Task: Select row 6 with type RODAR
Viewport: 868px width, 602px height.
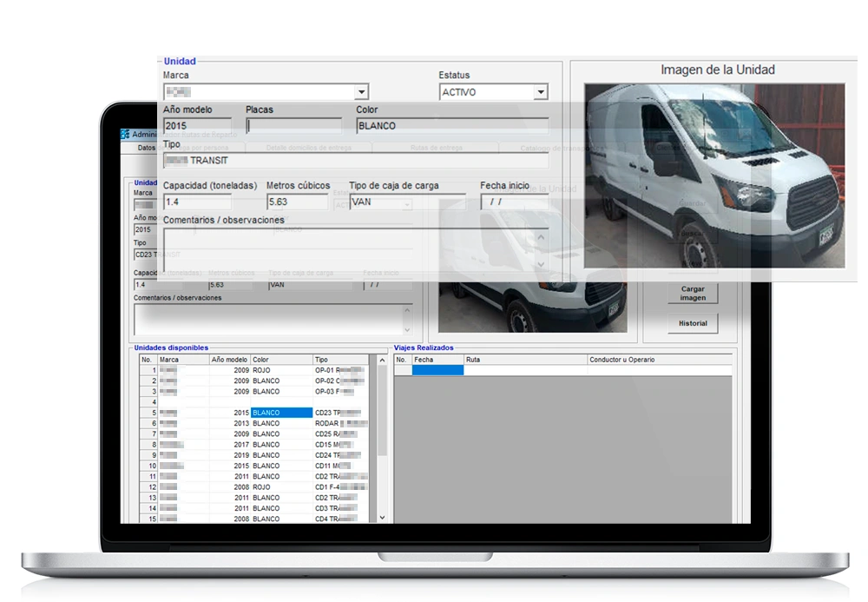Action: [x=254, y=423]
